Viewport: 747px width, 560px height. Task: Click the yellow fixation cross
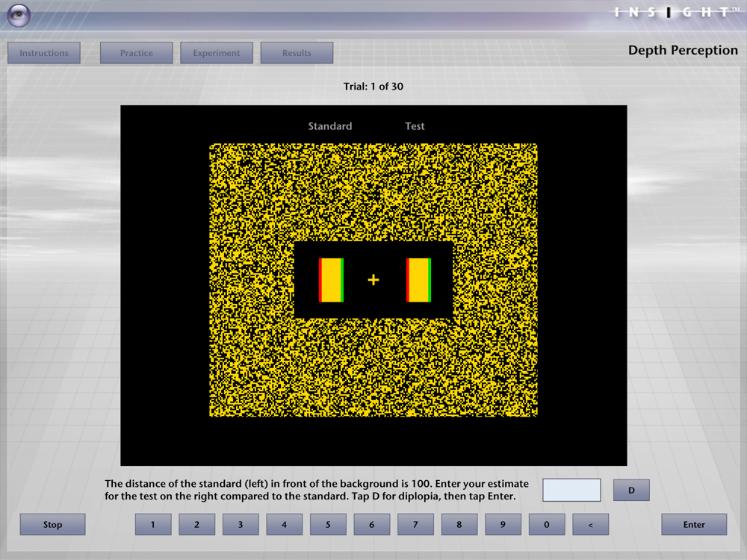click(x=373, y=280)
